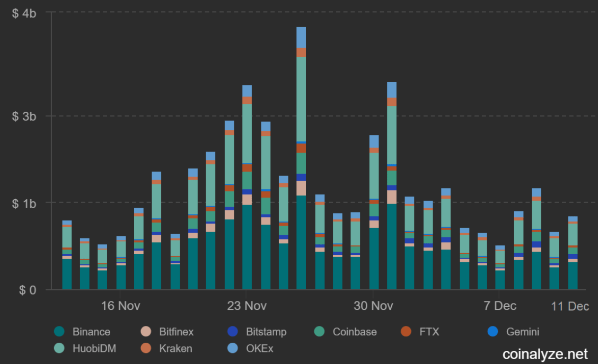Select the 7 Dec x-axis label
The width and height of the screenshot is (598, 364).
coord(499,306)
